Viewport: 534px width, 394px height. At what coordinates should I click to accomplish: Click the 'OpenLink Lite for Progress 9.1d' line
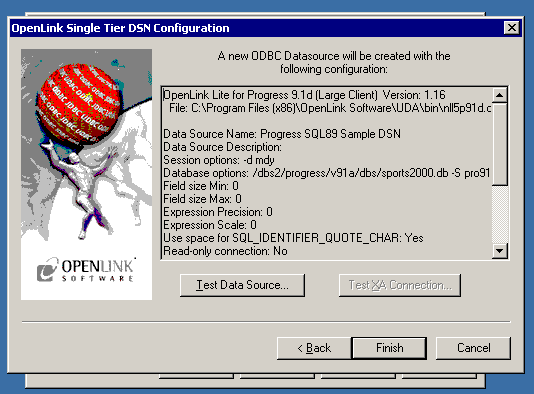coord(304,95)
